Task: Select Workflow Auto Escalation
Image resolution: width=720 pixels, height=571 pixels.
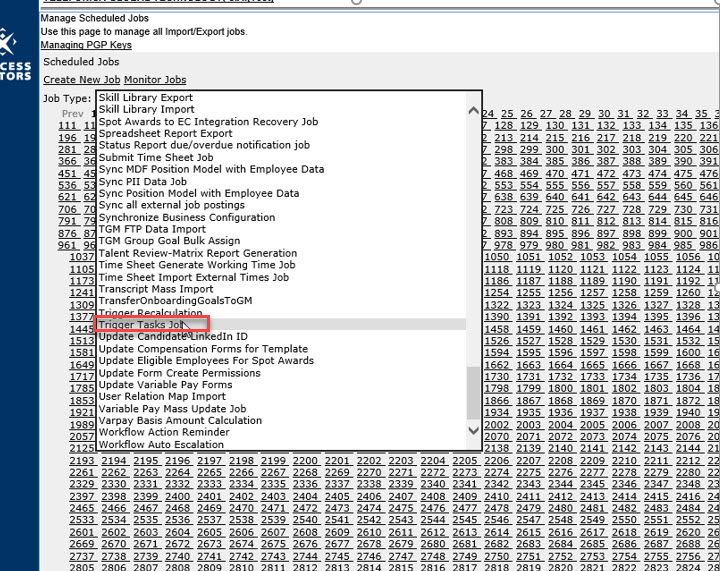Action: [x=161, y=445]
